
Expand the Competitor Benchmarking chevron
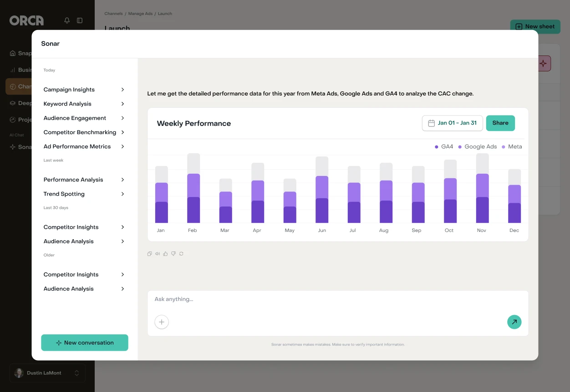pyautogui.click(x=122, y=132)
